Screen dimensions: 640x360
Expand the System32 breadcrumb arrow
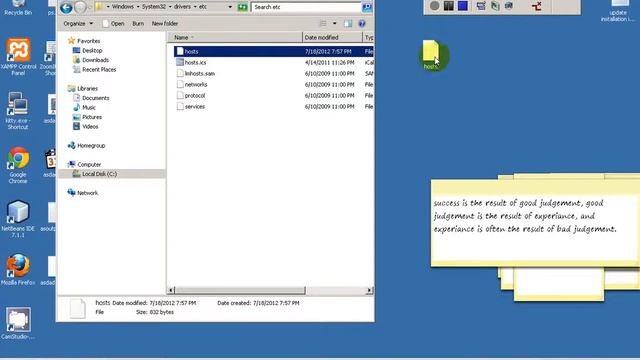[170, 7]
